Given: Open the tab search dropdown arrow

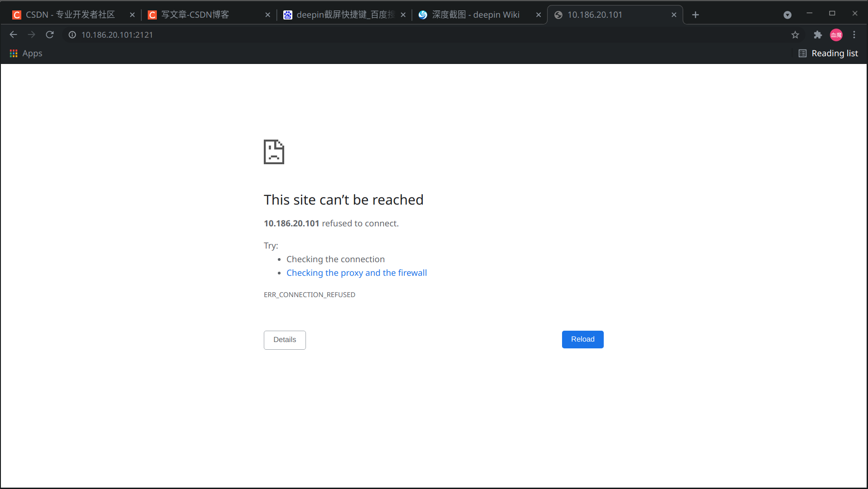Looking at the screenshot, I should point(787,15).
